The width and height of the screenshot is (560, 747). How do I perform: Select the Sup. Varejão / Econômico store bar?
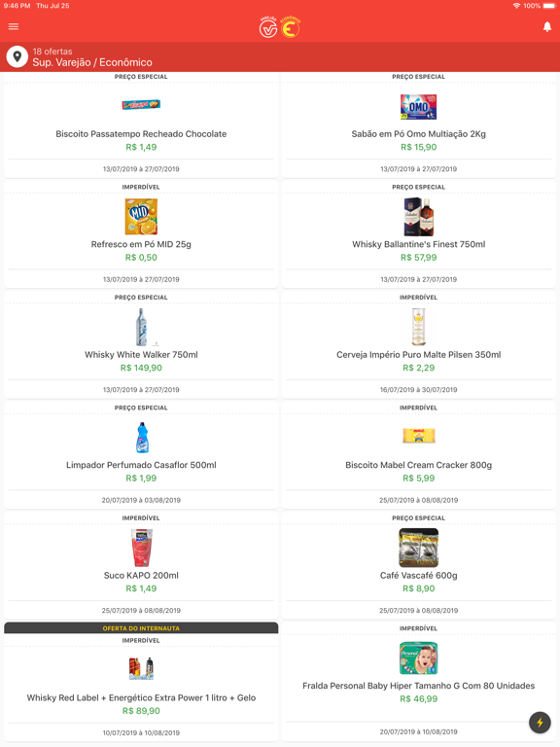[280, 56]
